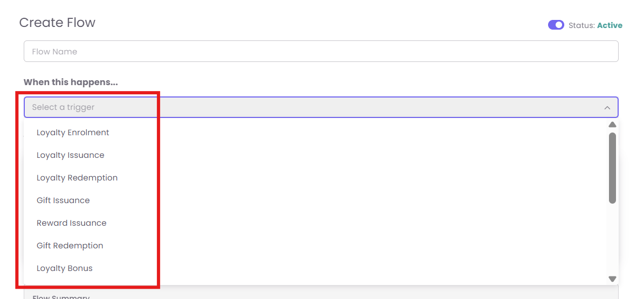Choose Loyalty Issuance from the list
The width and height of the screenshot is (644, 299).
pos(71,155)
